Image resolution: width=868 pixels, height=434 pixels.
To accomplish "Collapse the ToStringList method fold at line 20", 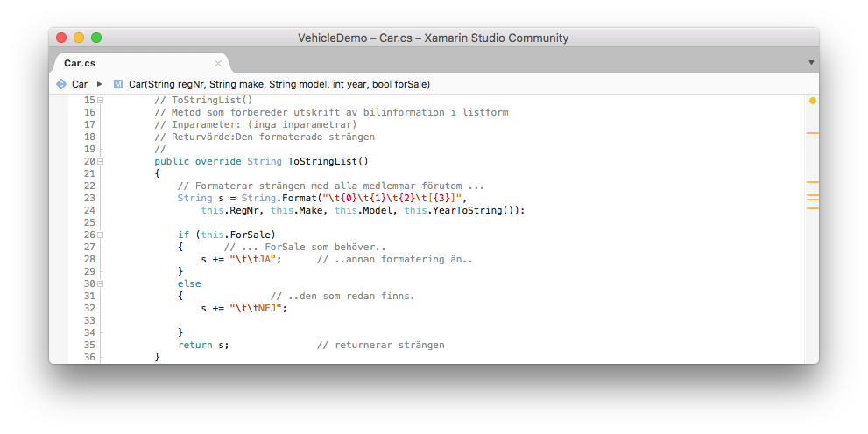I will (100, 161).
